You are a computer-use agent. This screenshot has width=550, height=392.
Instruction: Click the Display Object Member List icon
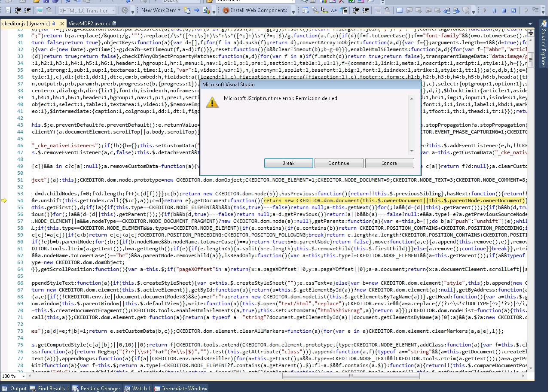[x=305, y=10]
